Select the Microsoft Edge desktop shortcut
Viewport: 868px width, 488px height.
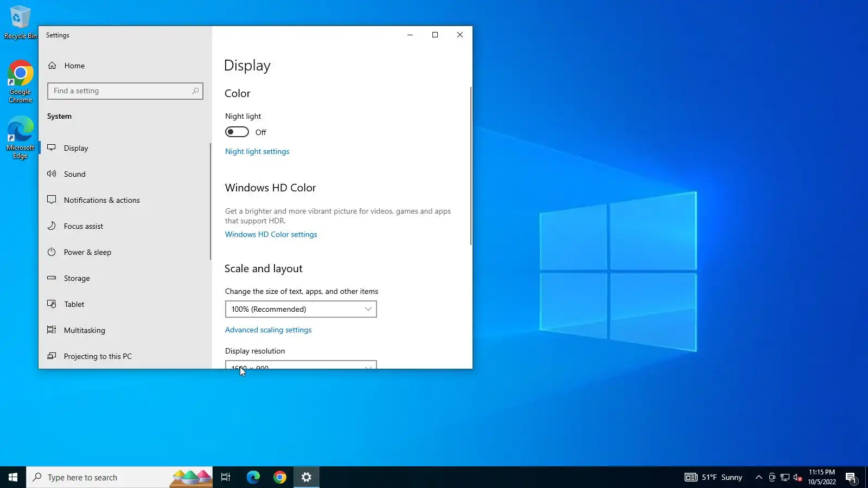[20, 137]
